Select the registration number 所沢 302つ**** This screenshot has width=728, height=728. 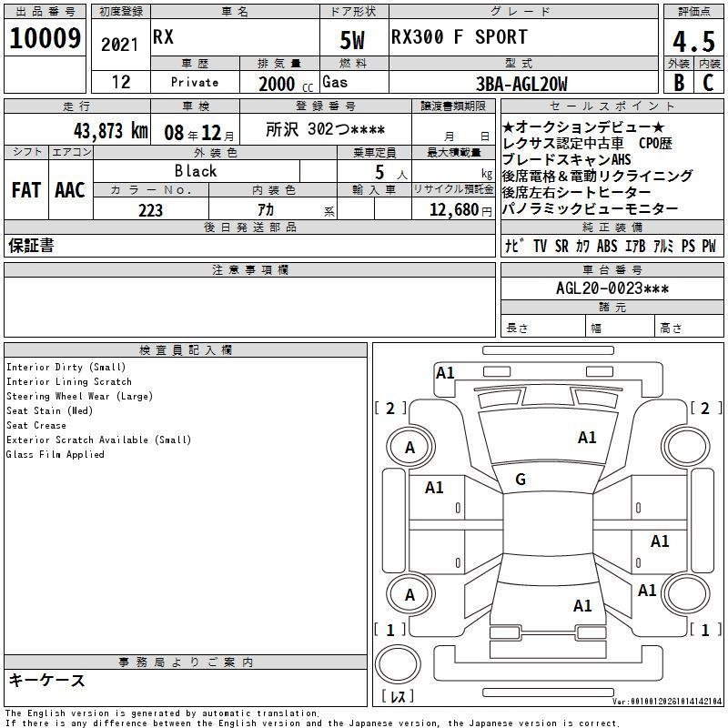point(325,129)
